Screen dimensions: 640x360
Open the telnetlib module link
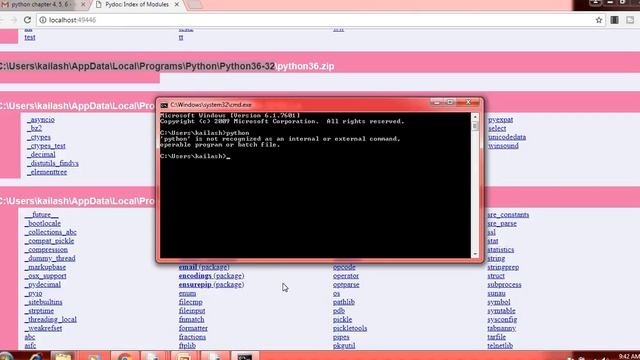coord(500,346)
